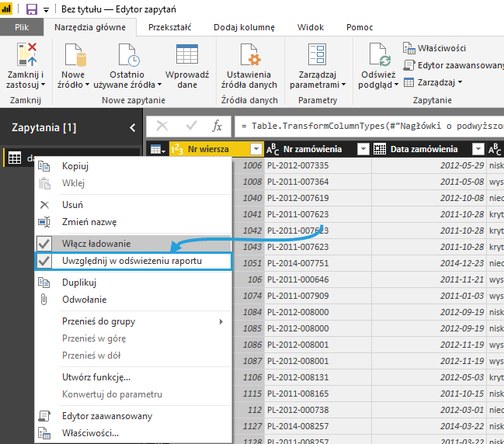Screen dimensions: 504x444
Task: Save using the floppy disk icon
Action: tap(32, 9)
